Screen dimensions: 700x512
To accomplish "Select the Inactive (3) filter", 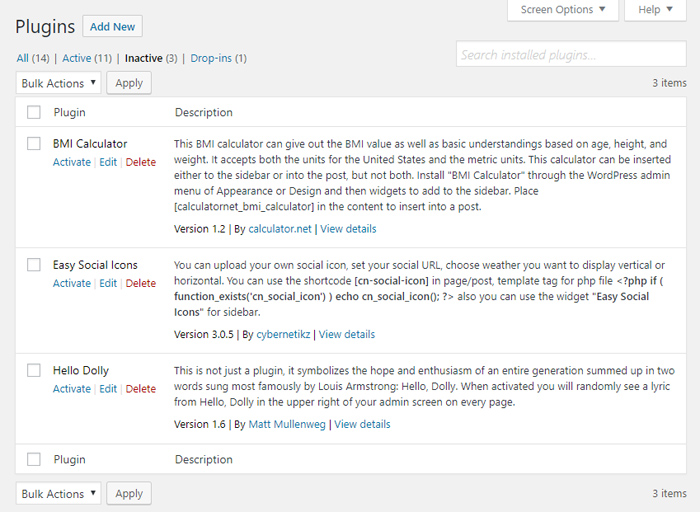I will tap(151, 58).
